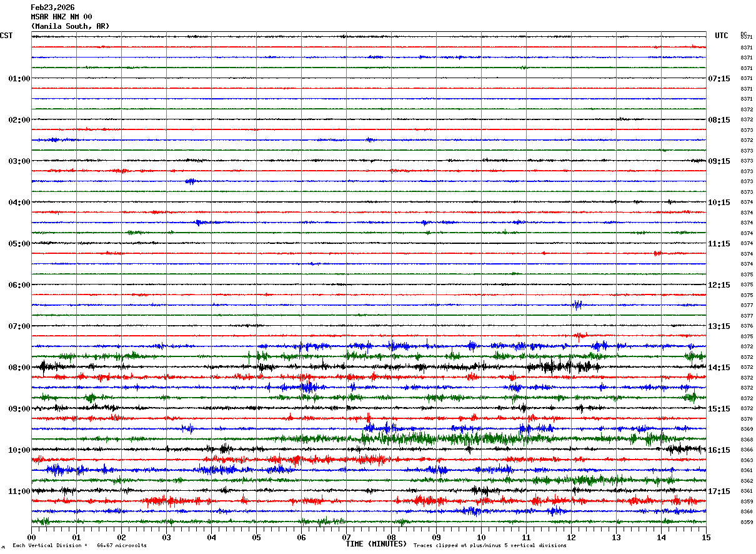Screen dimensions: 756x554
Task: Click the 12:15 UTC time label
Action: click(719, 285)
